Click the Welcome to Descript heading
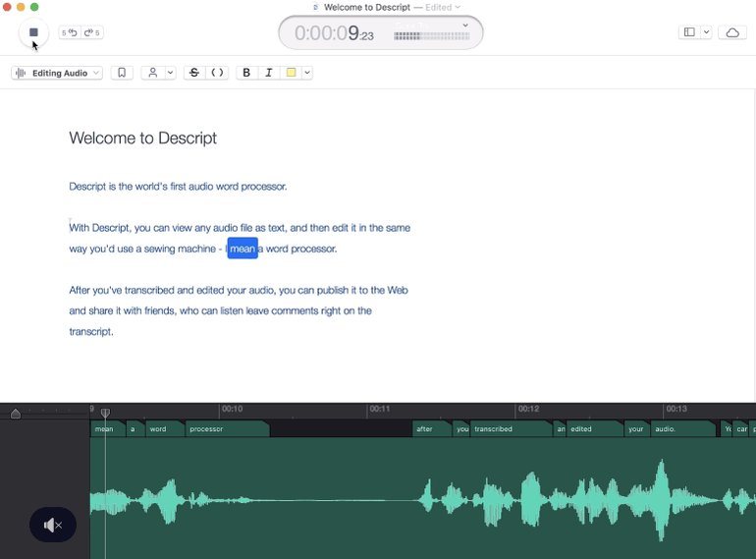Screen dimensions: 756x559 pos(142,138)
